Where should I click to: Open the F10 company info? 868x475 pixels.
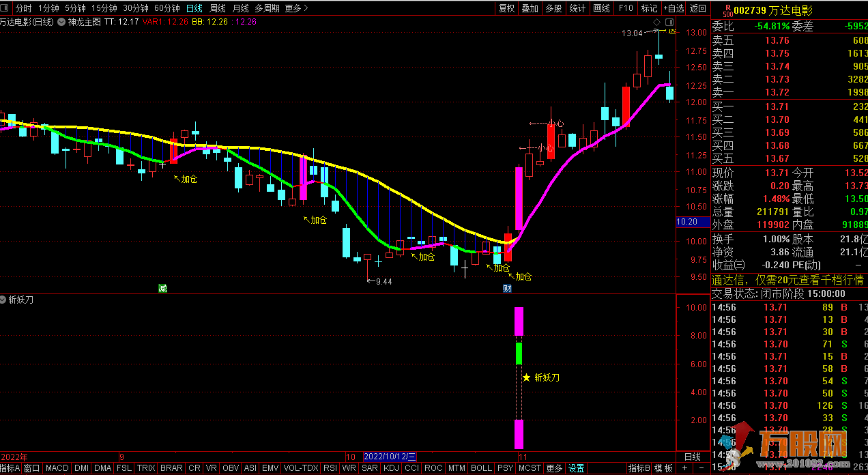626,8
